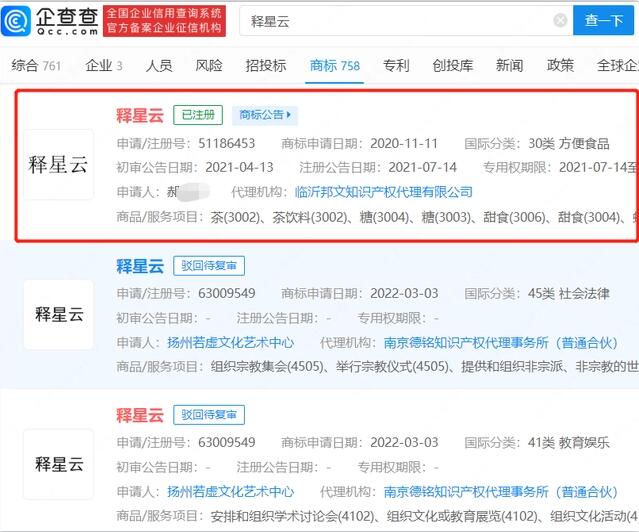Screen dimensions: 639x532
Task: Expand the 商标公告 announcement link
Action: [265, 115]
